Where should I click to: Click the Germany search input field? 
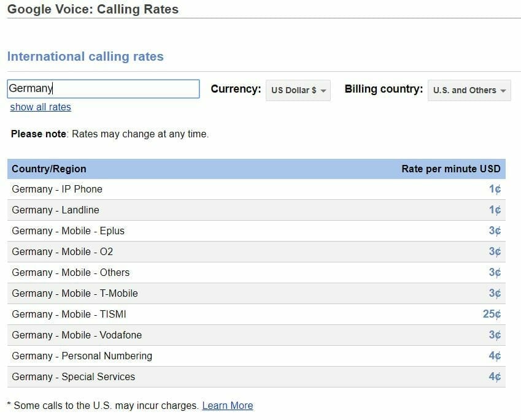(103, 89)
